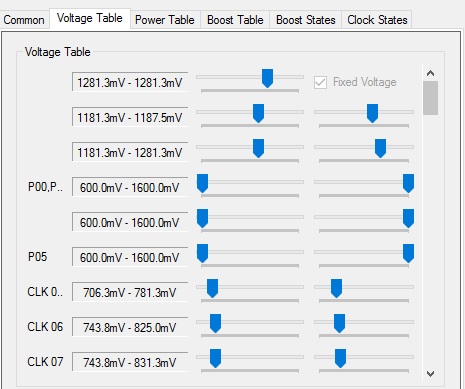Viewport: 465px width, 389px height.
Task: Click the P00,P.. row voltage field
Action: pyautogui.click(x=130, y=188)
